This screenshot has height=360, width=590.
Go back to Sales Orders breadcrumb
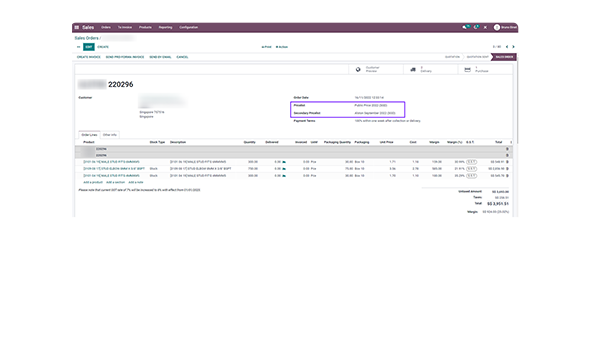pos(86,38)
